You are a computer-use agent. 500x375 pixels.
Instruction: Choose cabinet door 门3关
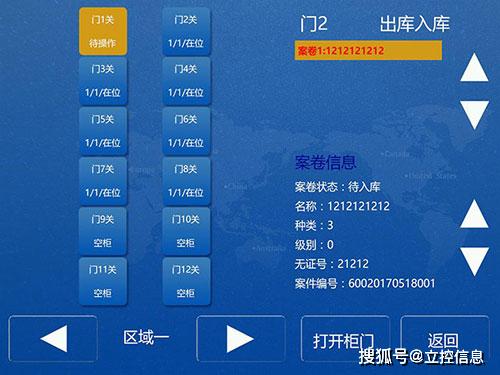(x=103, y=81)
